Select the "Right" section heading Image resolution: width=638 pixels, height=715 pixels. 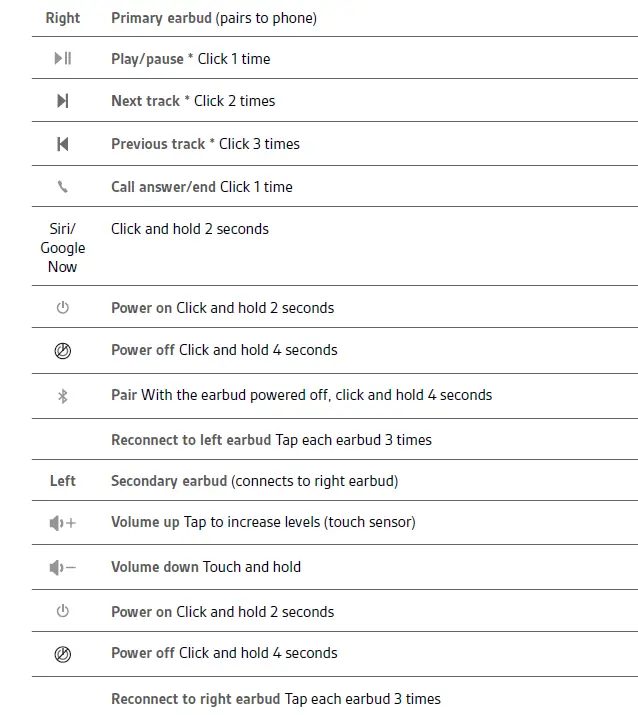[63, 18]
